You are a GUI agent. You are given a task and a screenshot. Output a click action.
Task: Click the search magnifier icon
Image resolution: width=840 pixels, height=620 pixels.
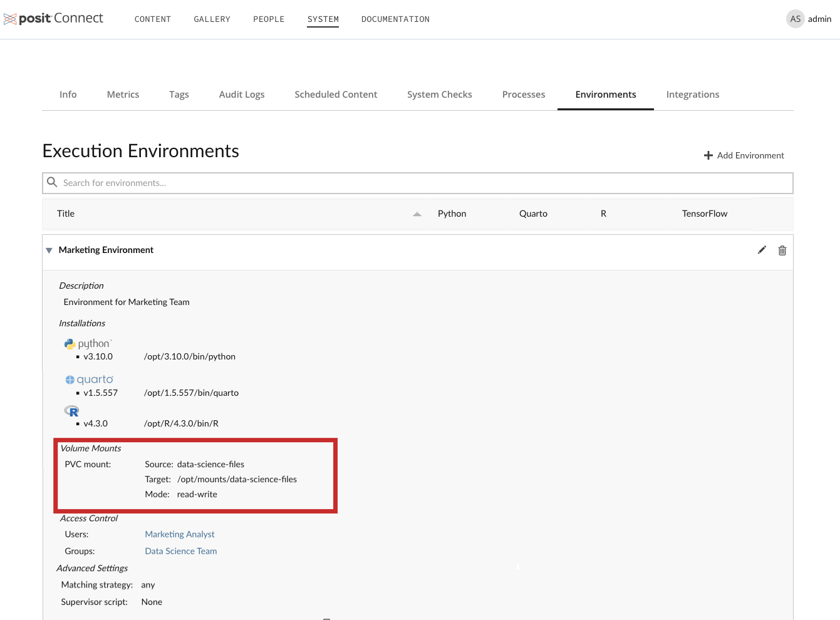tap(52, 182)
